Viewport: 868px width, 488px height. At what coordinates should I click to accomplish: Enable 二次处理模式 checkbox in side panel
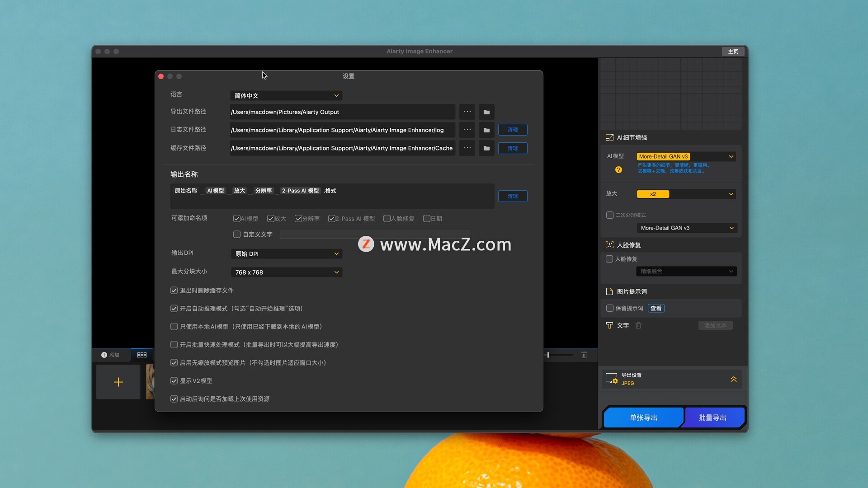coord(609,215)
